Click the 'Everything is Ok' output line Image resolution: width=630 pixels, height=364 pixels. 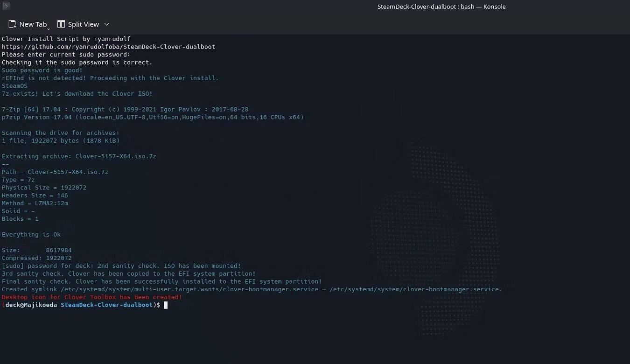point(31,234)
